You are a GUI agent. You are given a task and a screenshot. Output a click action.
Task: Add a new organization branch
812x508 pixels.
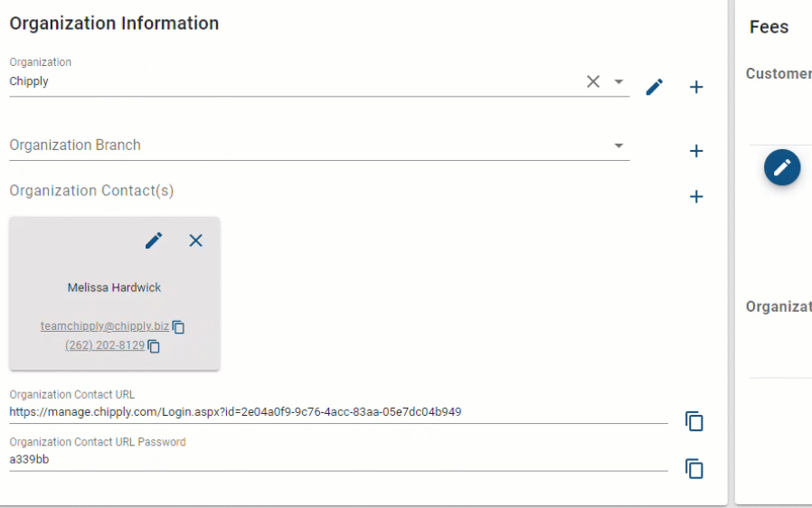point(696,151)
